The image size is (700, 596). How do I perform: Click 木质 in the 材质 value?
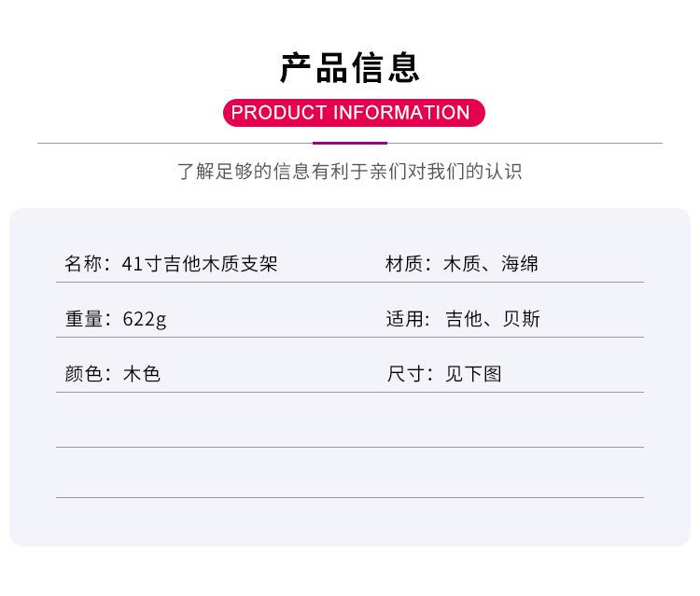point(462,264)
